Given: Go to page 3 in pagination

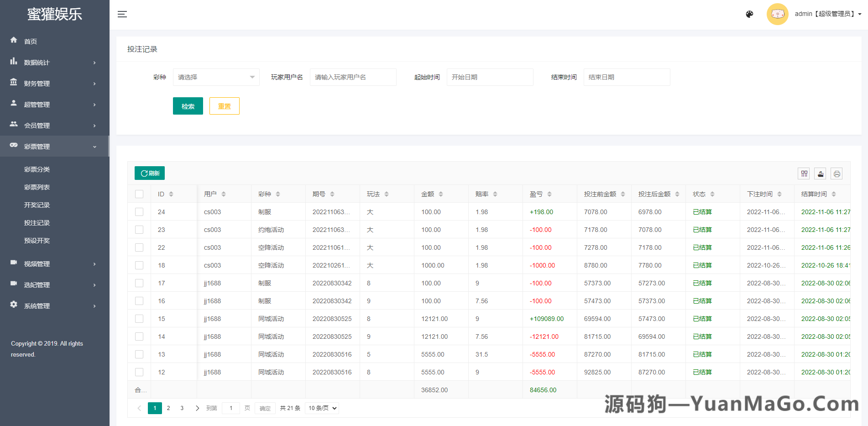Looking at the screenshot, I should (x=182, y=408).
